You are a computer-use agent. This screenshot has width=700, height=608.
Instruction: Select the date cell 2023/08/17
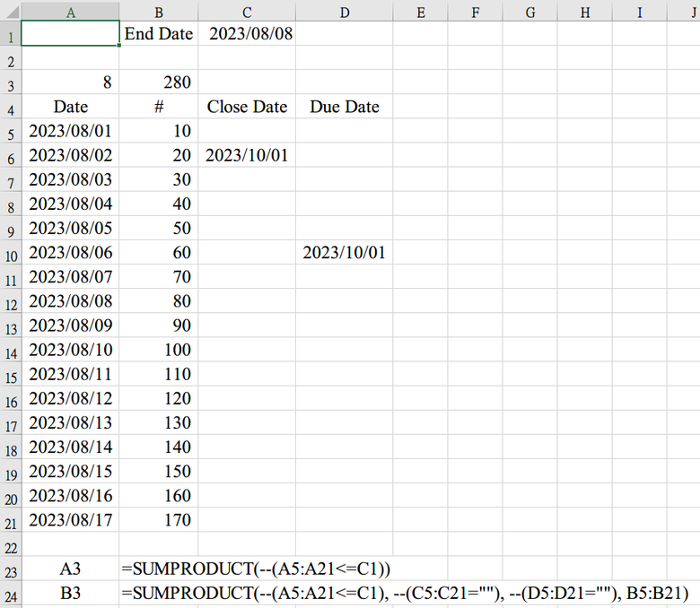click(70, 520)
